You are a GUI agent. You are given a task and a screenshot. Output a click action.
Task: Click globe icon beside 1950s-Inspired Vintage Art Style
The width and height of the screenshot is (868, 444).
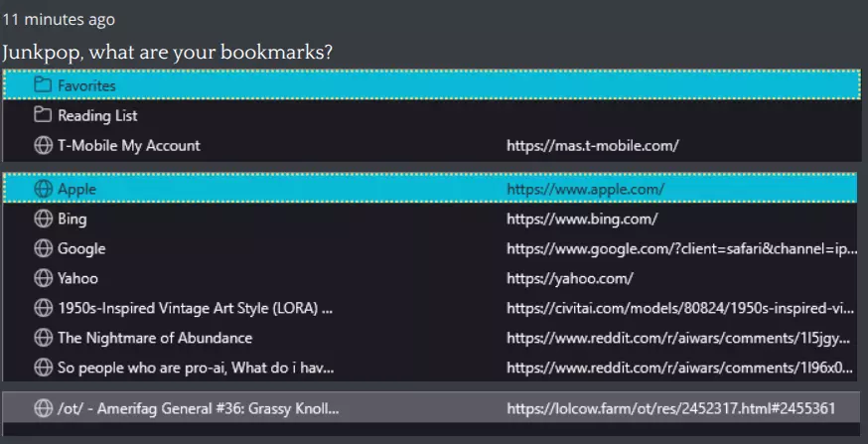pyautogui.click(x=43, y=308)
